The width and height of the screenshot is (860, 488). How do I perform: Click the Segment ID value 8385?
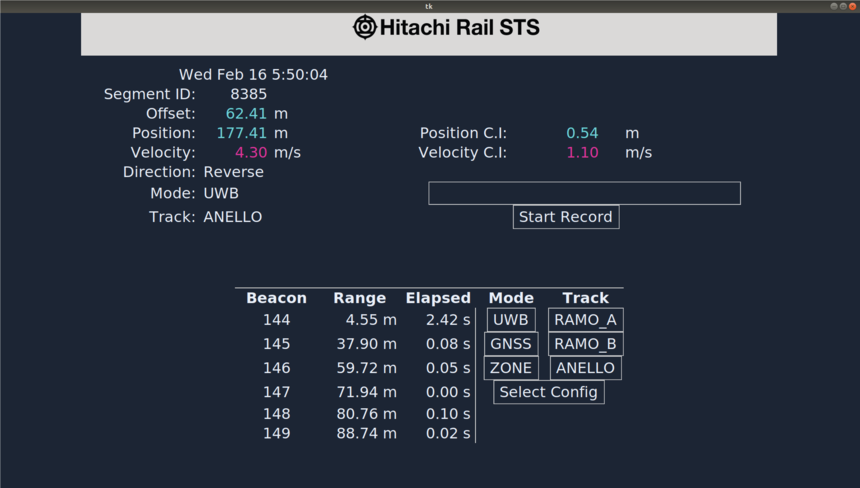(x=248, y=94)
